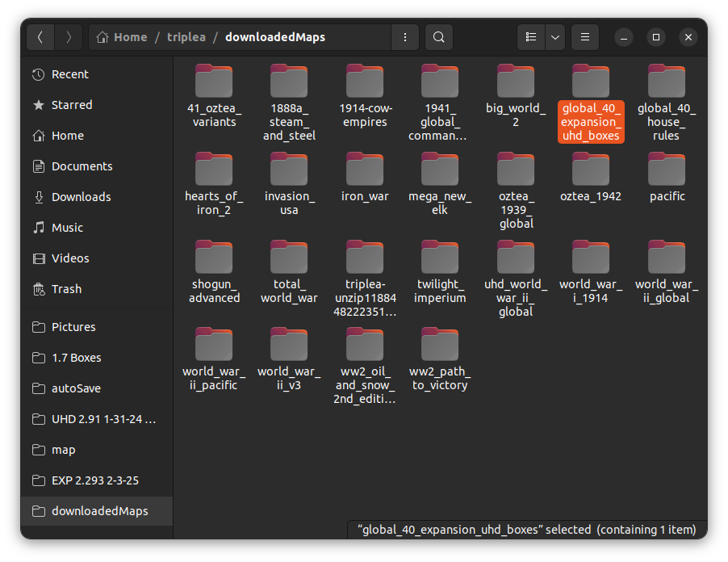The width and height of the screenshot is (728, 562).
Task: Open the 1.7 Boxes bookmark
Action: pos(76,358)
